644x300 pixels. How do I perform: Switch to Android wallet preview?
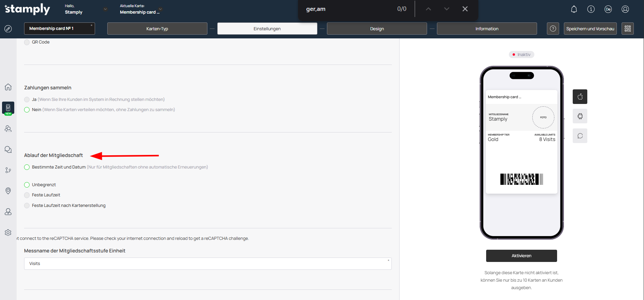click(580, 116)
